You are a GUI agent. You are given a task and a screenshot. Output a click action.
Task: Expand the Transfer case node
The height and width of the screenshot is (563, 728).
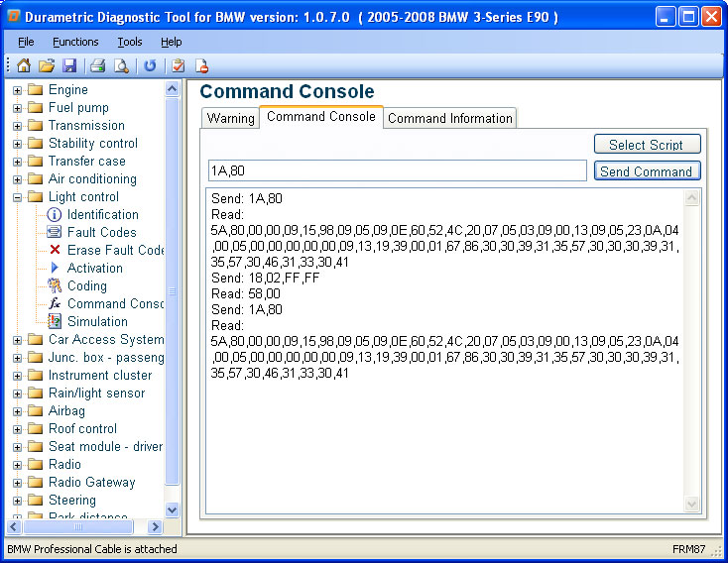coord(17,162)
